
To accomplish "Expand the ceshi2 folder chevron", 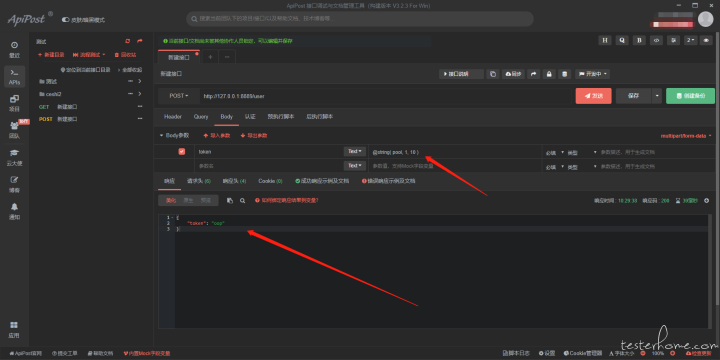I will pyautogui.click(x=139, y=94).
